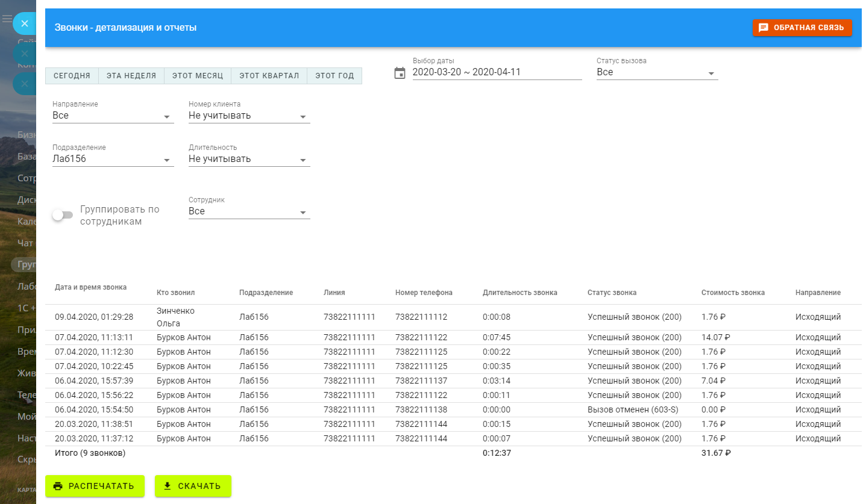Expand the Направление dropdown
Image resolution: width=866 pixels, height=504 pixels.
113,116
